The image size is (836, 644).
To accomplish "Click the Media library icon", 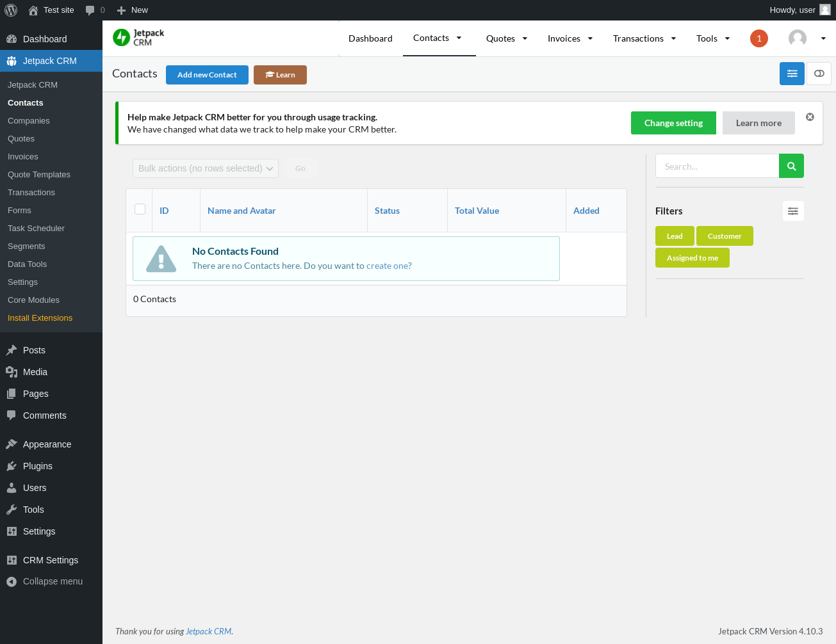I will coord(12,372).
